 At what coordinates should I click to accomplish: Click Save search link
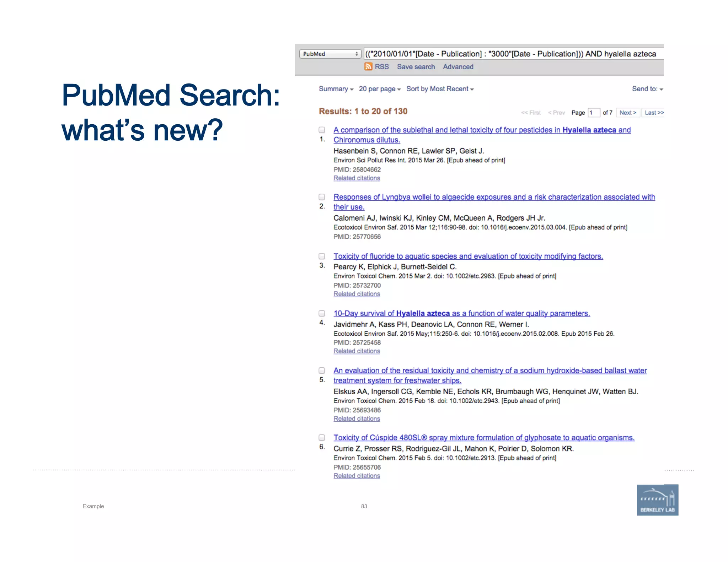click(x=416, y=67)
